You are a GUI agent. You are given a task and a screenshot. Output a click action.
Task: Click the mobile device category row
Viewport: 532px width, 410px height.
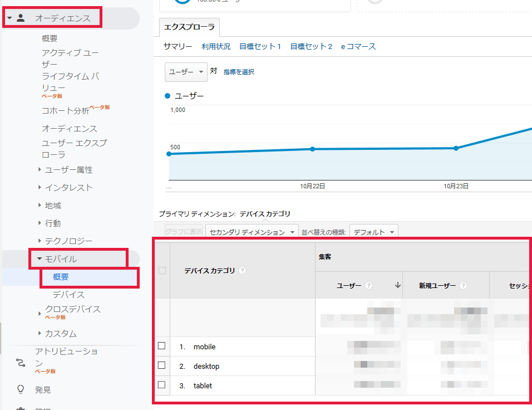(x=205, y=347)
